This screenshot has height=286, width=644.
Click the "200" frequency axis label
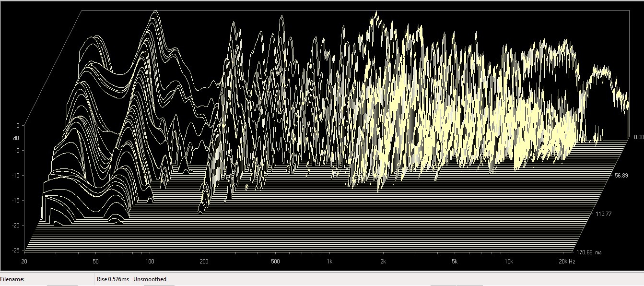coord(204,262)
